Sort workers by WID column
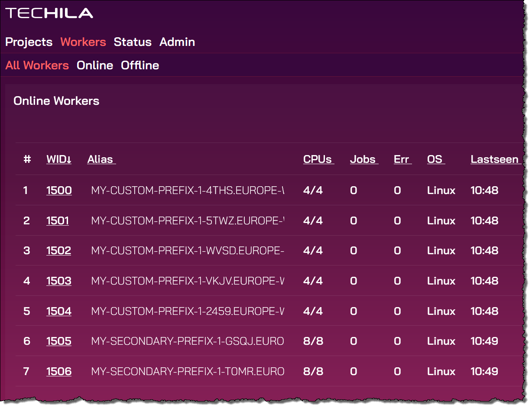 click(59, 159)
